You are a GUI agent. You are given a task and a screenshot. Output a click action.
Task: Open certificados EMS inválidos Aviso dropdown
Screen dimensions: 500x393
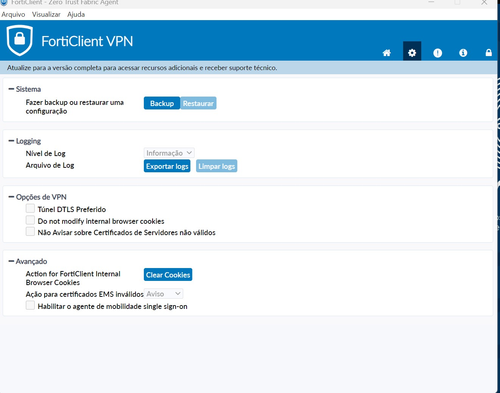click(163, 294)
